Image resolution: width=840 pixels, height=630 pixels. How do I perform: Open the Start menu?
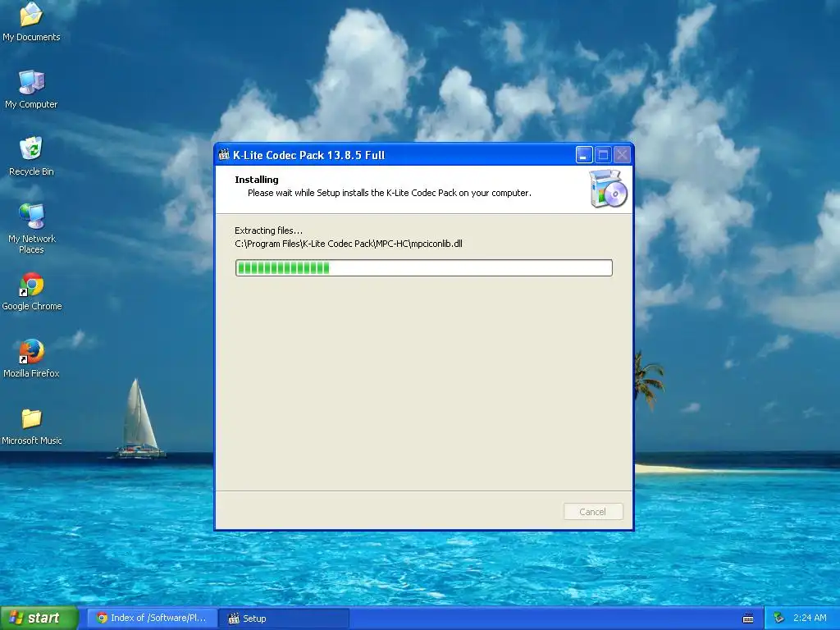tap(39, 619)
